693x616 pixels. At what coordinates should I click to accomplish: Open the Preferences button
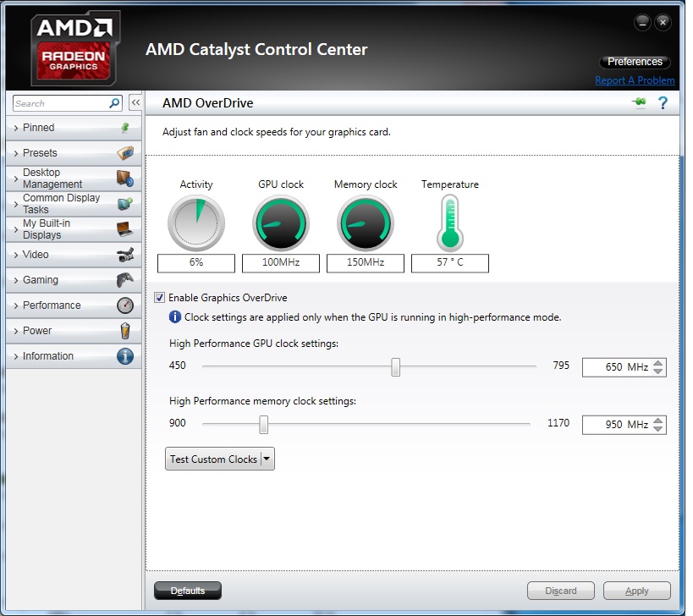tap(635, 62)
